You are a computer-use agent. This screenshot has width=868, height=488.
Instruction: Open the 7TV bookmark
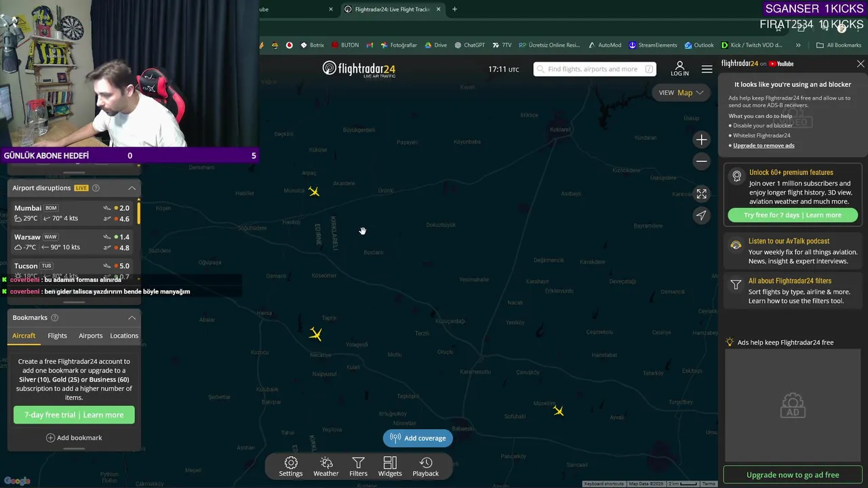click(502, 45)
